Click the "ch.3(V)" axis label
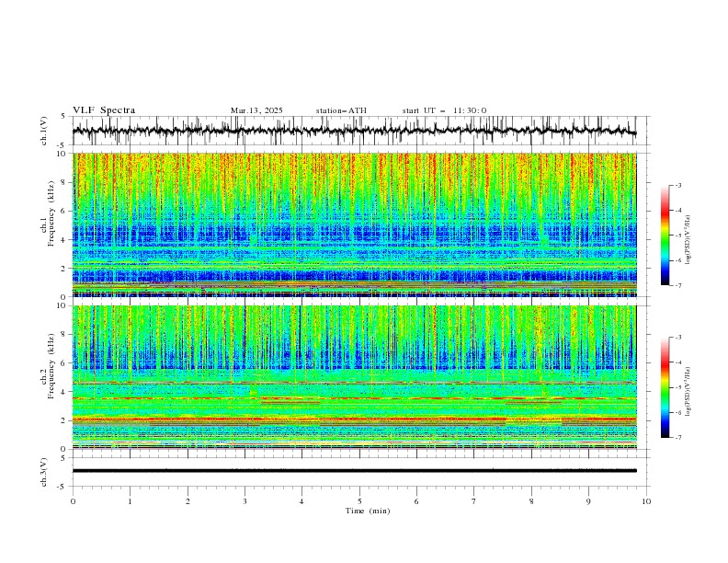This screenshot has width=728, height=563. point(44,472)
